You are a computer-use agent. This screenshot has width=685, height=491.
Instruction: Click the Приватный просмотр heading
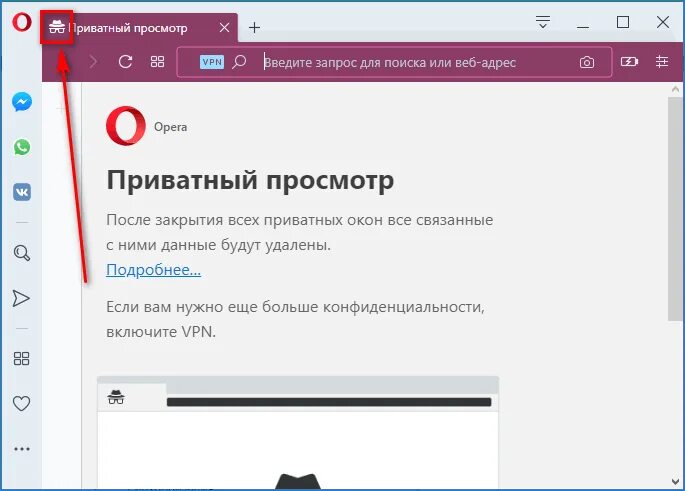tap(250, 180)
